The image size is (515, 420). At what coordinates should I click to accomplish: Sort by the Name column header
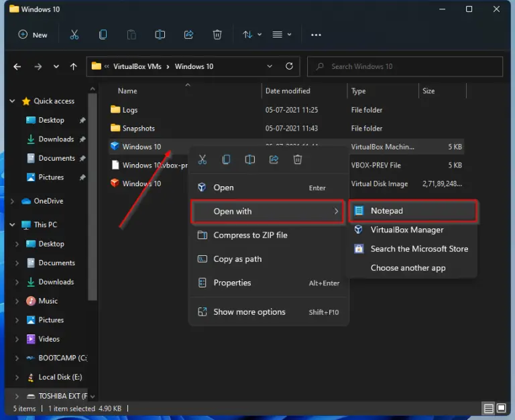tap(127, 91)
